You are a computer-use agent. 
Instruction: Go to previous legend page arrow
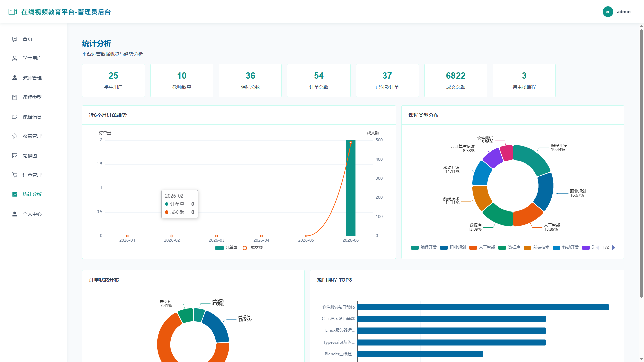[x=598, y=248]
